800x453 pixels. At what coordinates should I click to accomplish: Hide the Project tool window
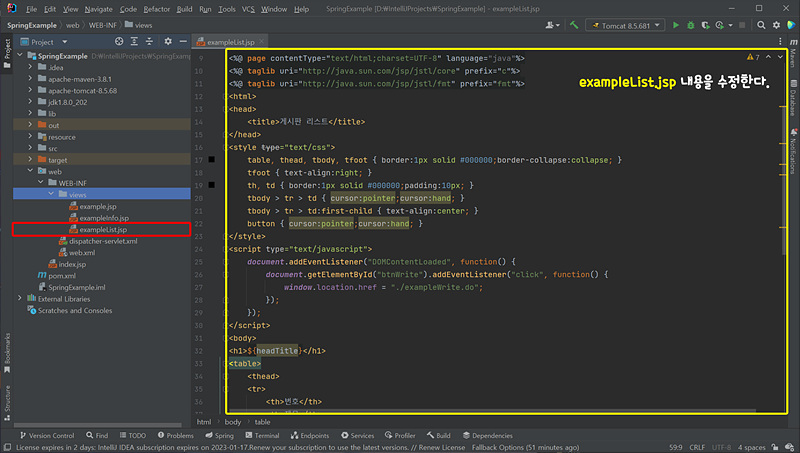[x=183, y=41]
